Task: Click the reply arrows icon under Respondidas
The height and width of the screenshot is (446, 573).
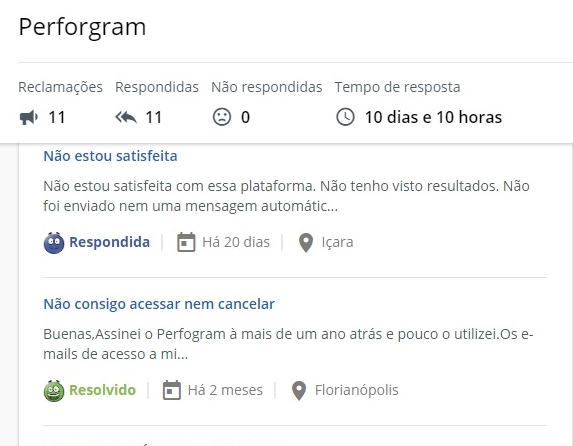Action: (x=126, y=117)
